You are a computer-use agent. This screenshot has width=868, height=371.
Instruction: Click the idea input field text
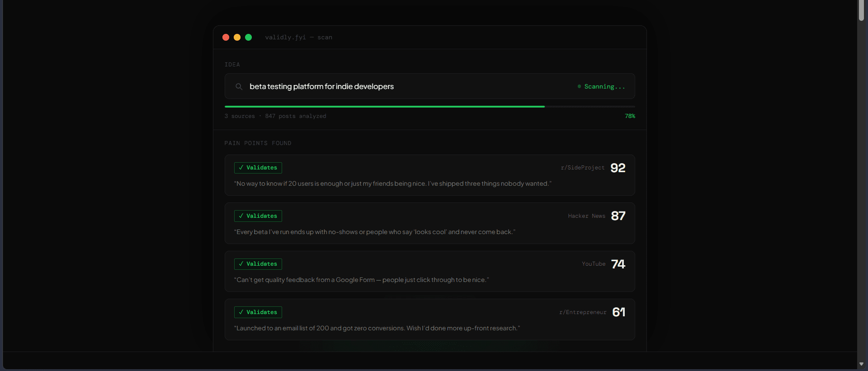pos(321,86)
